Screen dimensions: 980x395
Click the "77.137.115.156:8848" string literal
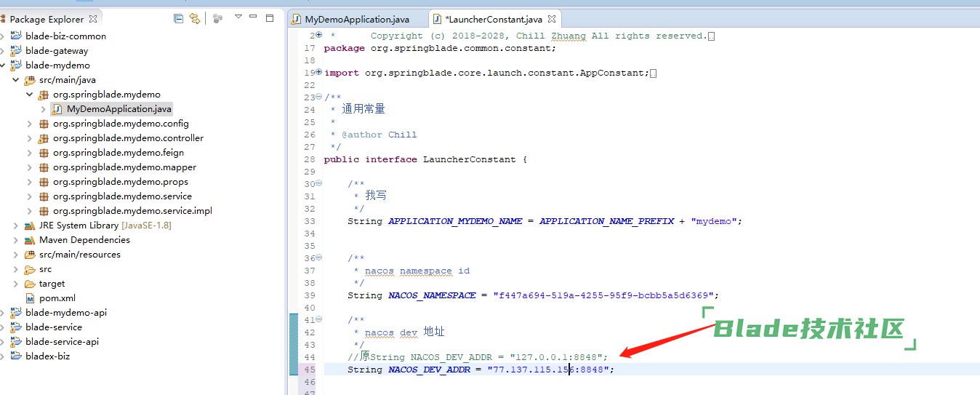tap(547, 370)
